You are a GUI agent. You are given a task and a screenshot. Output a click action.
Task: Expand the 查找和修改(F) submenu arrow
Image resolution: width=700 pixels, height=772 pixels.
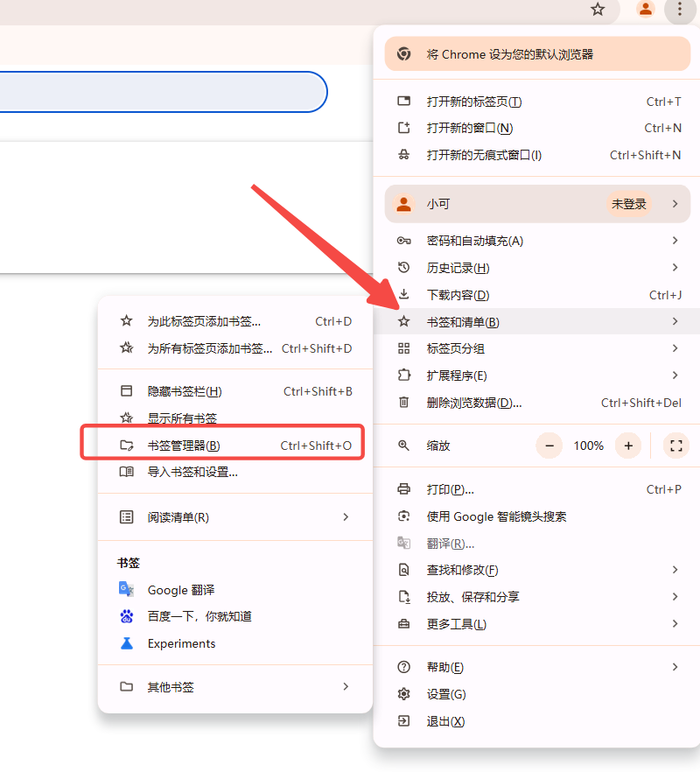(675, 570)
